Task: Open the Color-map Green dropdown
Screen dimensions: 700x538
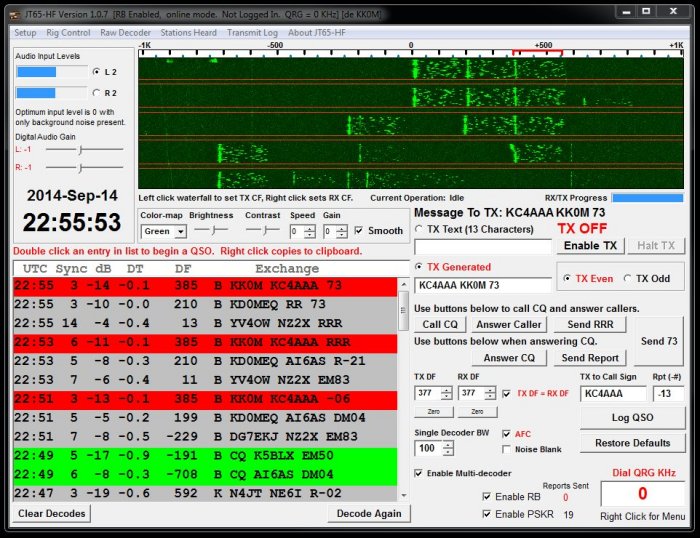Action: tap(163, 231)
